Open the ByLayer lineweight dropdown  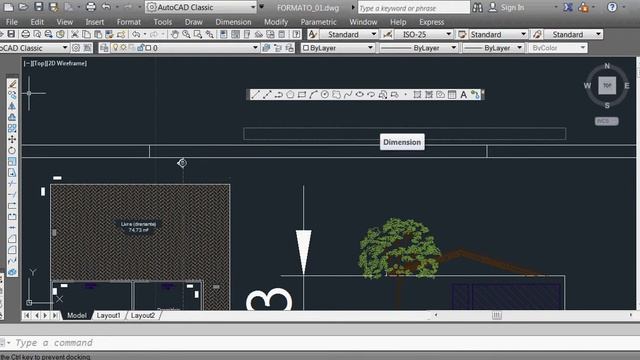pyautogui.click(x=493, y=48)
